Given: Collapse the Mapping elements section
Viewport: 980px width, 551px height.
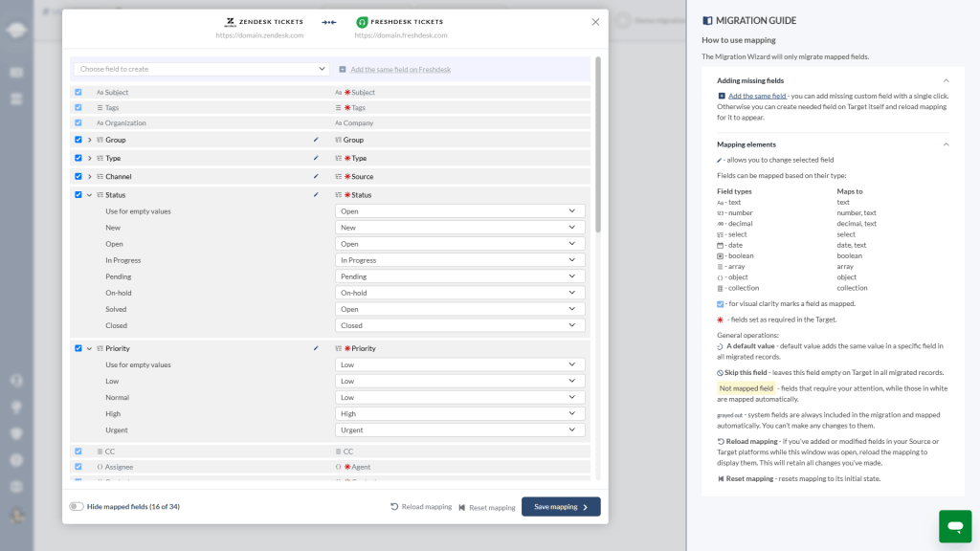Looking at the screenshot, I should click(946, 144).
